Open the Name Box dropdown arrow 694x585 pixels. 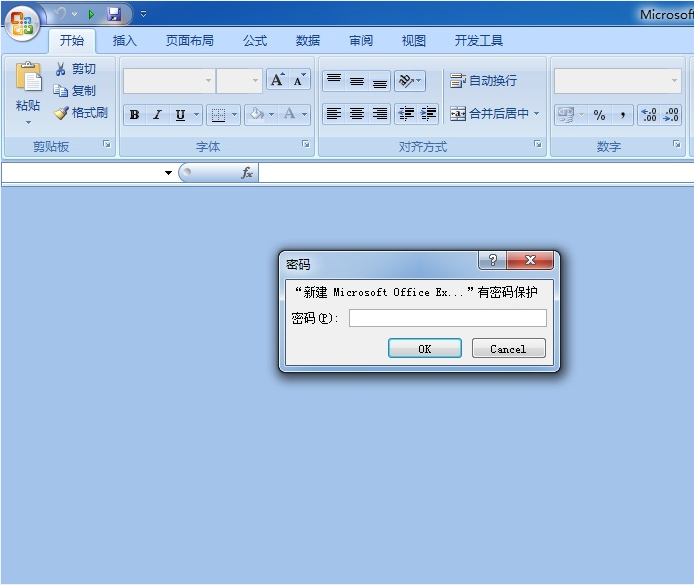click(x=168, y=173)
